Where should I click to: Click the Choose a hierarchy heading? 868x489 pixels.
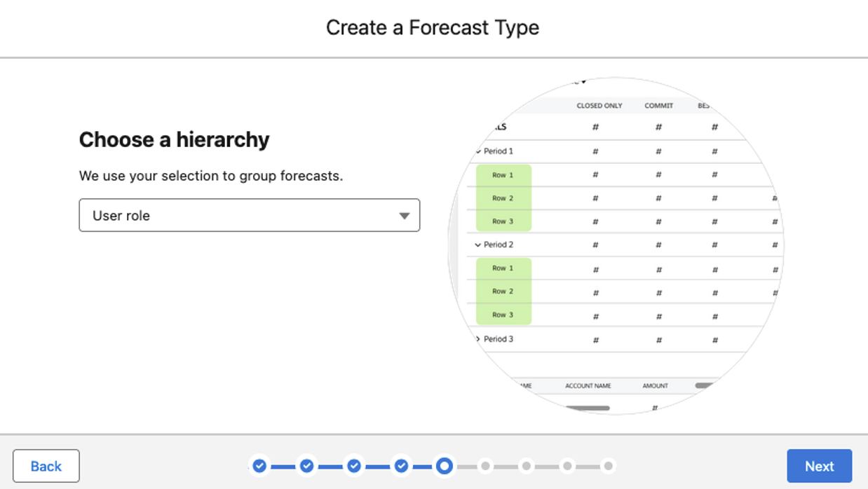(174, 139)
